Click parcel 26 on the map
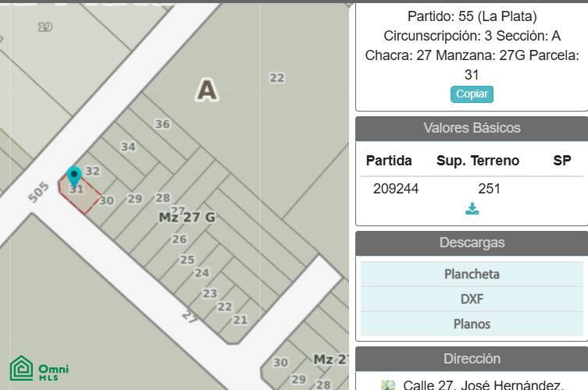This screenshot has height=390, width=588. pos(179,239)
